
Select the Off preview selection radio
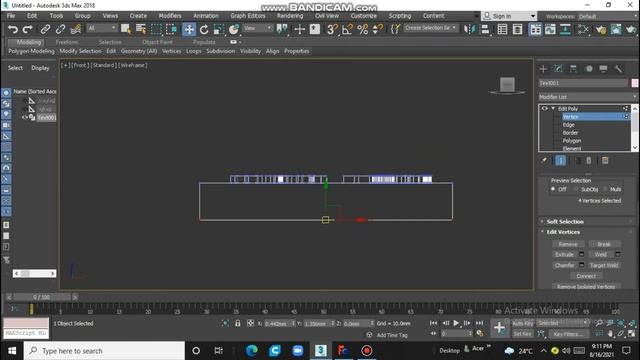pos(553,189)
